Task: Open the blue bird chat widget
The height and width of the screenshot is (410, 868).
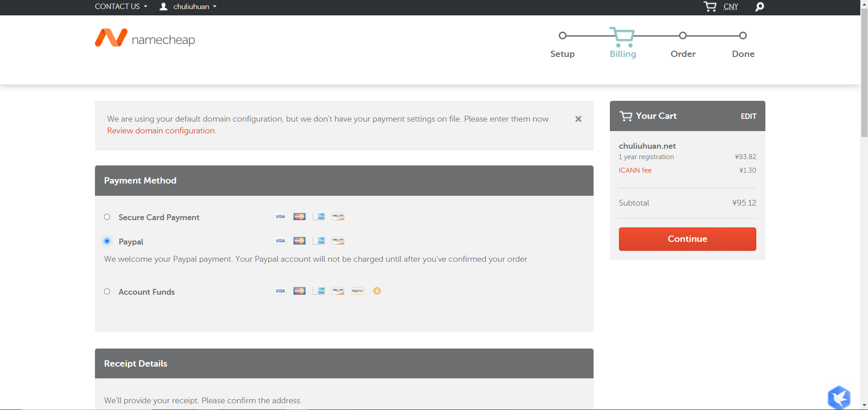Action: [839, 397]
